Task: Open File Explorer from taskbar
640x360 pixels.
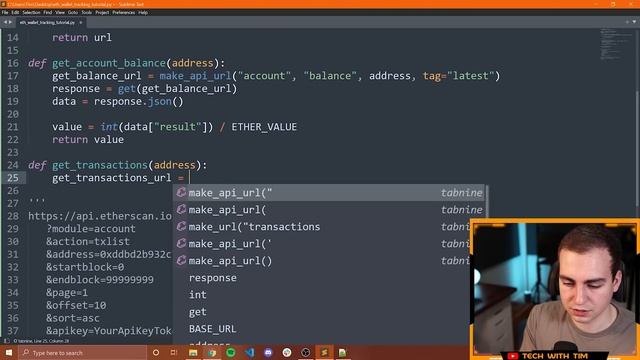Action: point(193,353)
